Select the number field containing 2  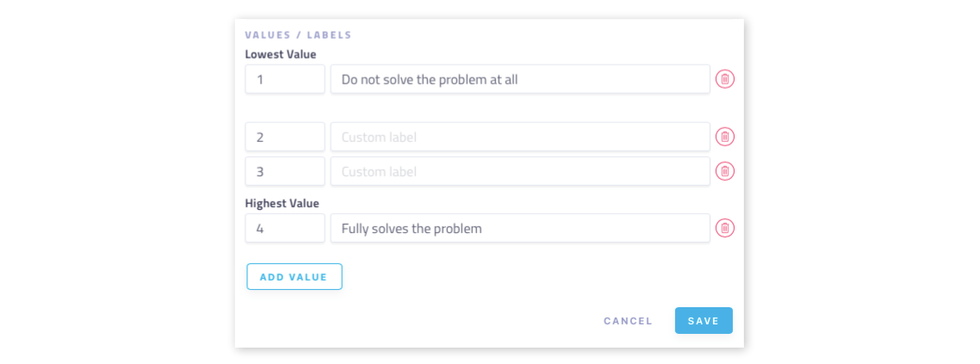(x=285, y=137)
